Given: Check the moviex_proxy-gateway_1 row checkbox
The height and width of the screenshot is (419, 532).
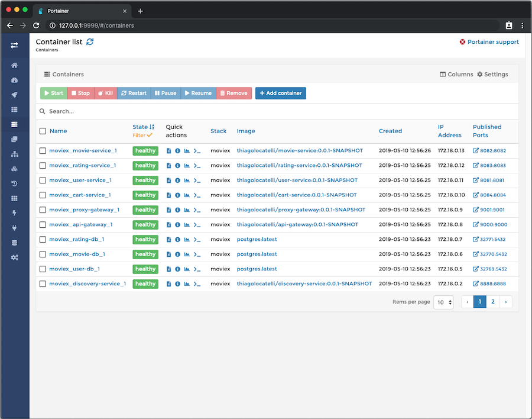Looking at the screenshot, I should point(43,209).
